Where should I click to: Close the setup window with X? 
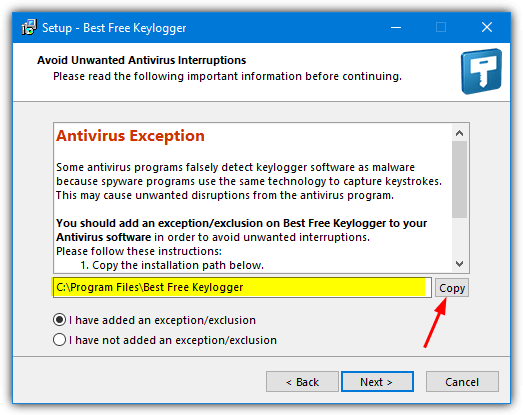tap(487, 27)
